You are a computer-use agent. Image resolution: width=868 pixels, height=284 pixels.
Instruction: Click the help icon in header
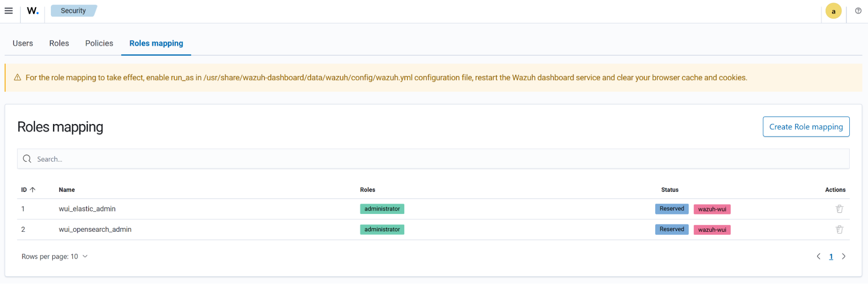point(858,11)
